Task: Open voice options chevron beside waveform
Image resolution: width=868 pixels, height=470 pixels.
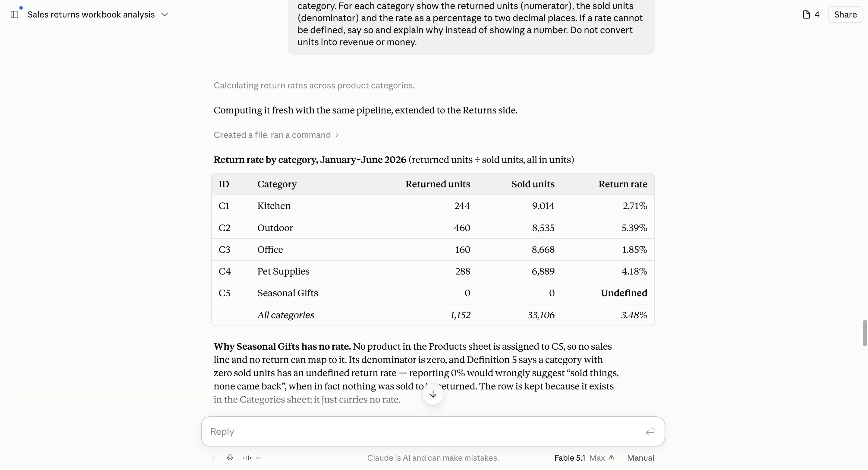Action: pos(259,458)
